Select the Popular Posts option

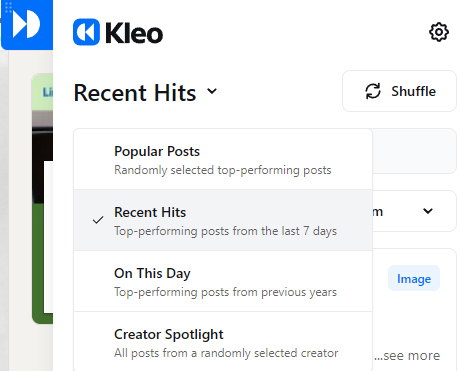coord(223,160)
